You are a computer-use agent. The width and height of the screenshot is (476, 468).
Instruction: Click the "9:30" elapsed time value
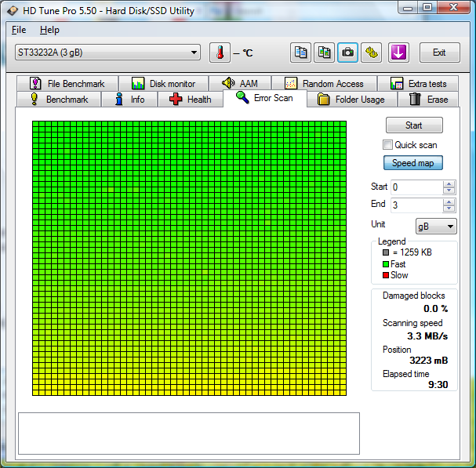point(438,385)
